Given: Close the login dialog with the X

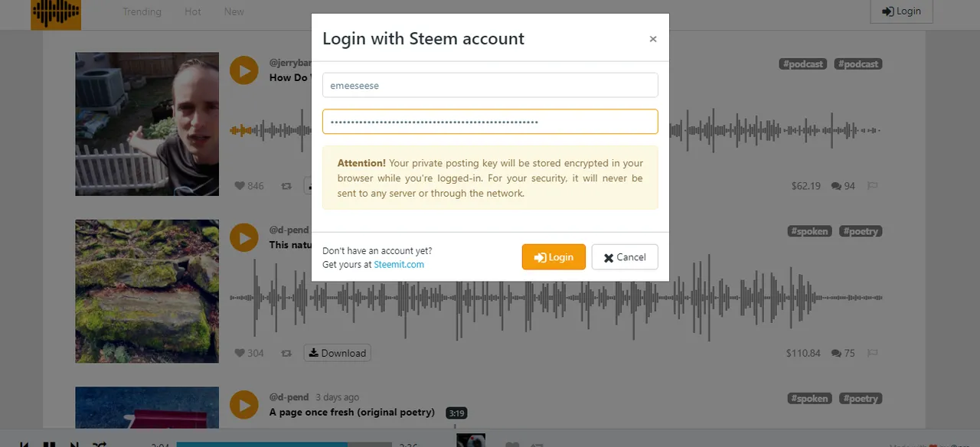Looking at the screenshot, I should [x=653, y=39].
